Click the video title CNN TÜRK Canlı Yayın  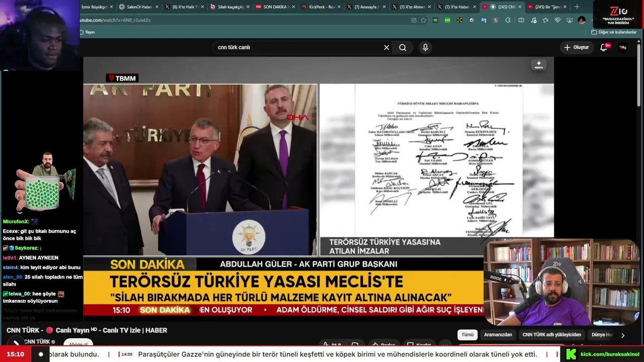click(87, 330)
